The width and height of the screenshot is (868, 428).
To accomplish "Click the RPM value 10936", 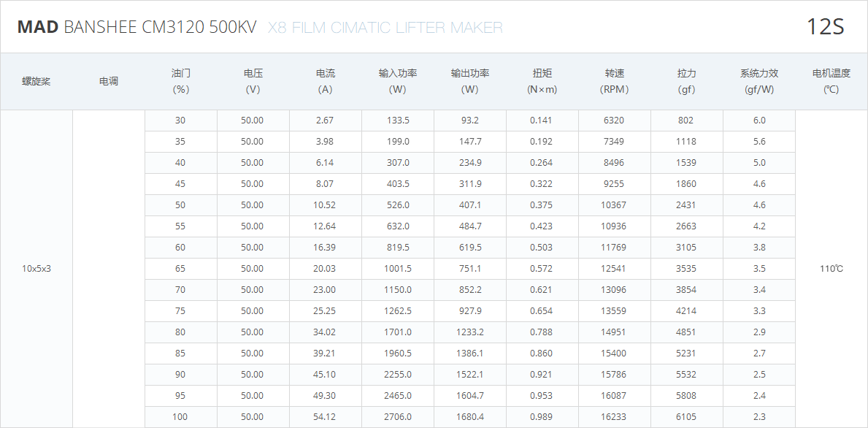I will pos(613,226).
